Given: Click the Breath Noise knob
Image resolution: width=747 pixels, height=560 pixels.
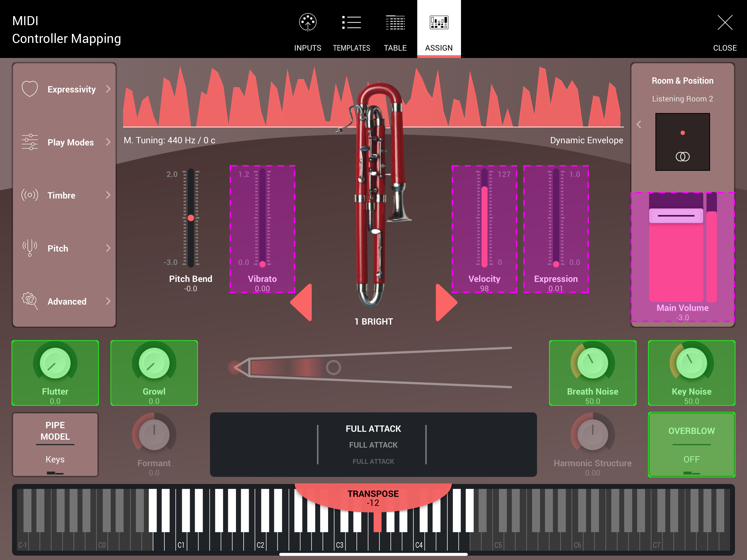Looking at the screenshot, I should pos(593,363).
